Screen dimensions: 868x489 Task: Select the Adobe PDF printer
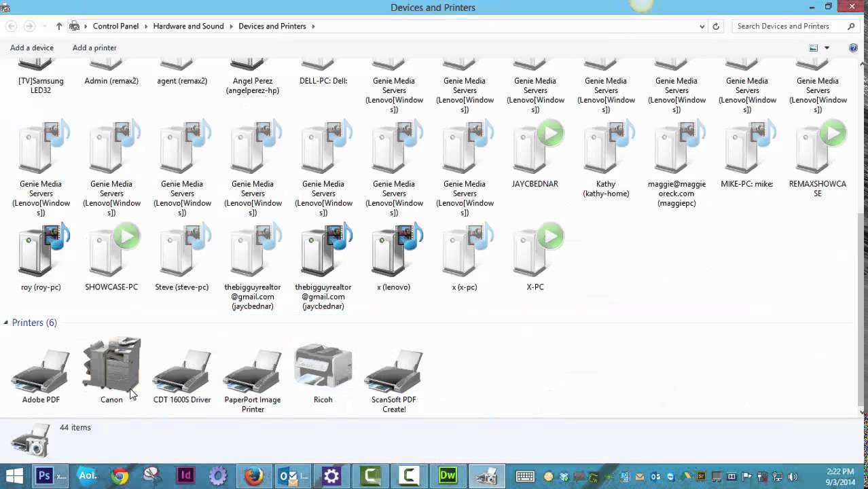coord(41,376)
